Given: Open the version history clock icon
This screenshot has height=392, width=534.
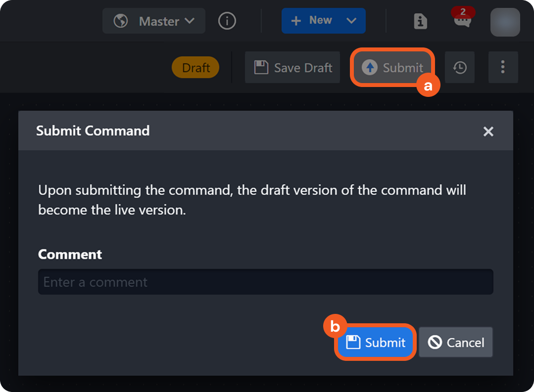Looking at the screenshot, I should click(460, 68).
